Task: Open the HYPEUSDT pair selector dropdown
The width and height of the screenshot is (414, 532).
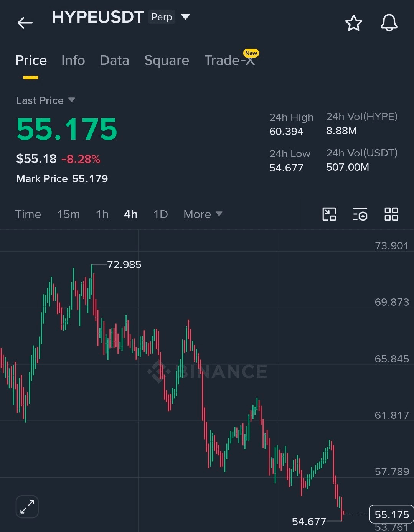Action: click(185, 17)
